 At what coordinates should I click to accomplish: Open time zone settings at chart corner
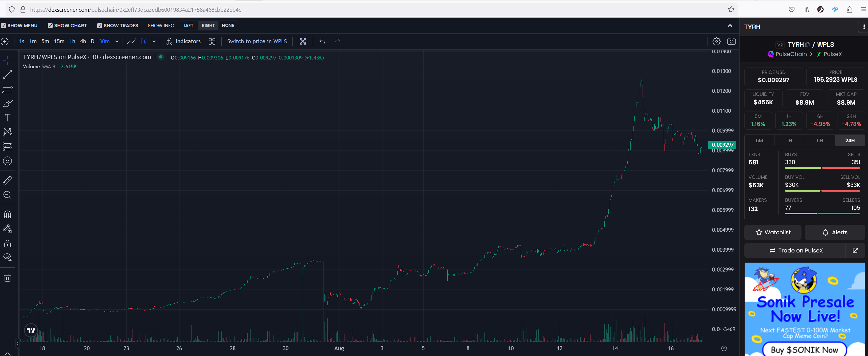(x=724, y=348)
